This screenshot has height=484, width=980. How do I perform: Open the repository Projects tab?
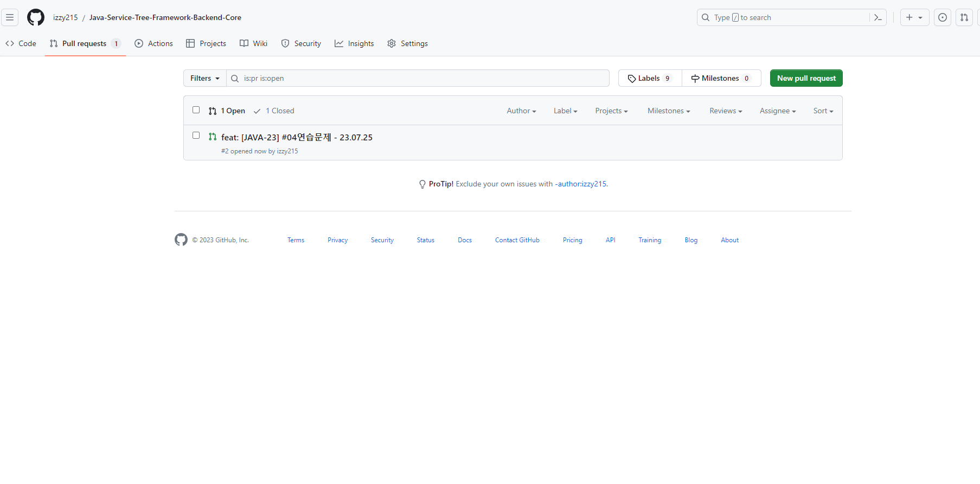[x=206, y=43]
